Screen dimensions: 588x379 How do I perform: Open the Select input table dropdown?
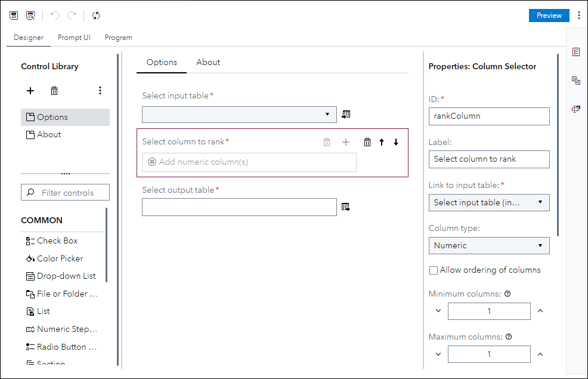point(239,114)
